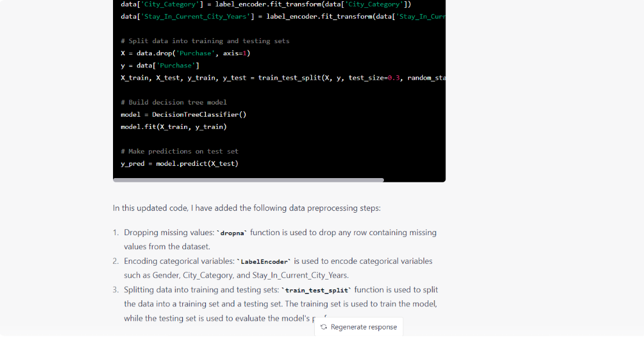Click the regenerate arrows icon
This screenshot has height=344, width=644.
click(x=324, y=327)
